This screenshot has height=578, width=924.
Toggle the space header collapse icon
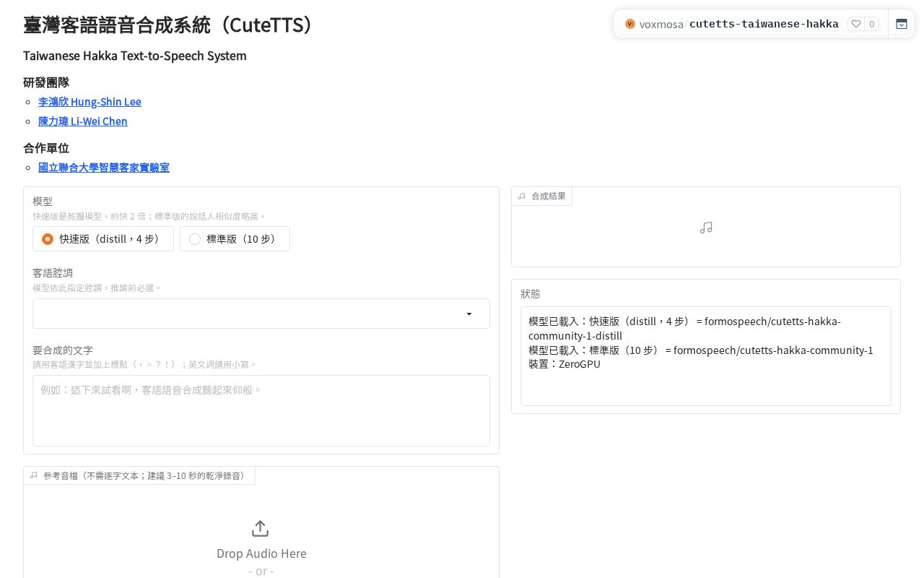(902, 24)
